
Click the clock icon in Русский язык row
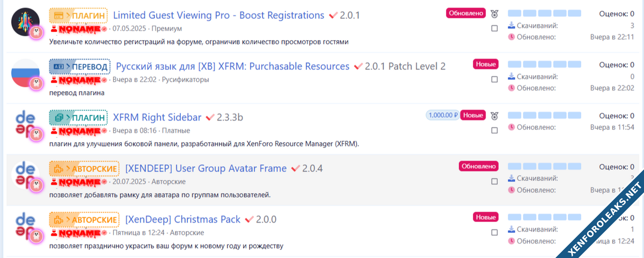coord(511,88)
